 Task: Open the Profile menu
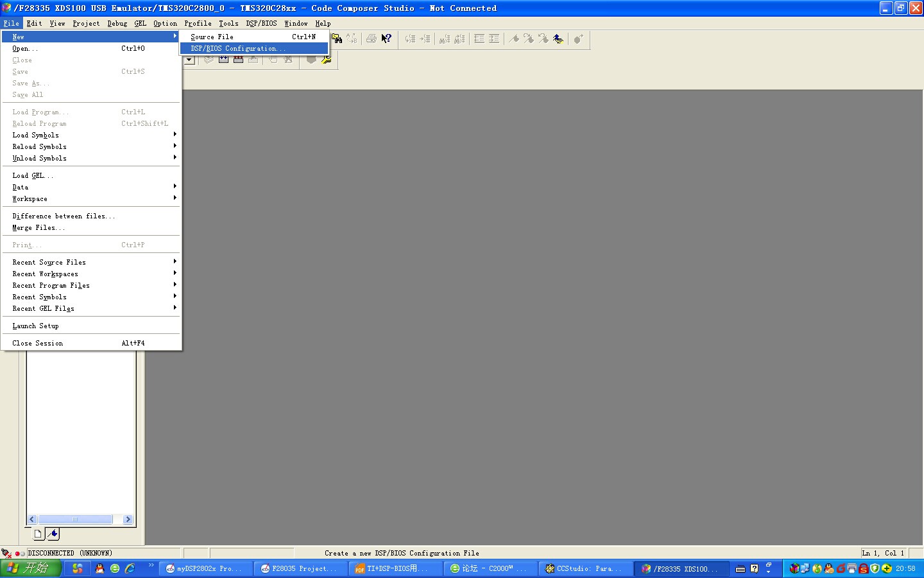click(198, 23)
